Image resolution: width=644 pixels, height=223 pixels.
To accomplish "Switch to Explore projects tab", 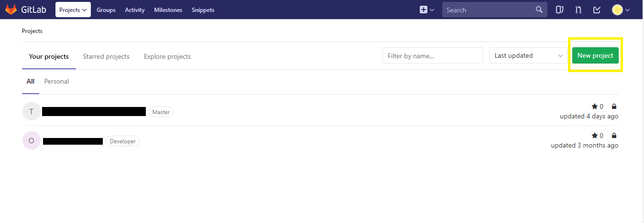I will point(167,56).
